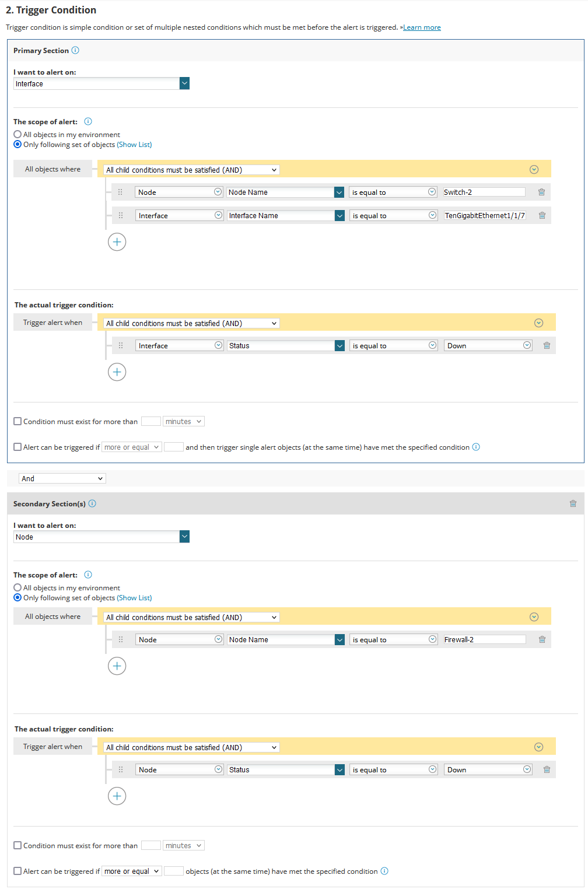This screenshot has width=588, height=896.
Task: Delete the Switch-2 node name condition
Action: click(x=541, y=192)
